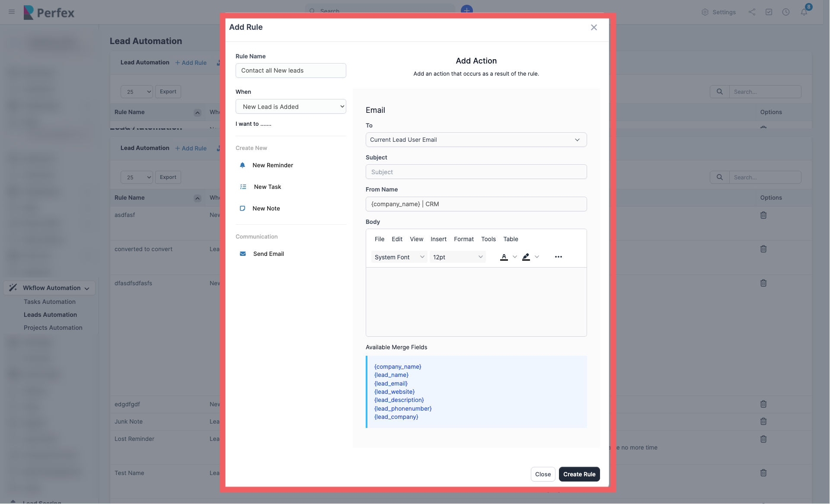Delete the asdfasf rule with trash icon

pos(763,215)
